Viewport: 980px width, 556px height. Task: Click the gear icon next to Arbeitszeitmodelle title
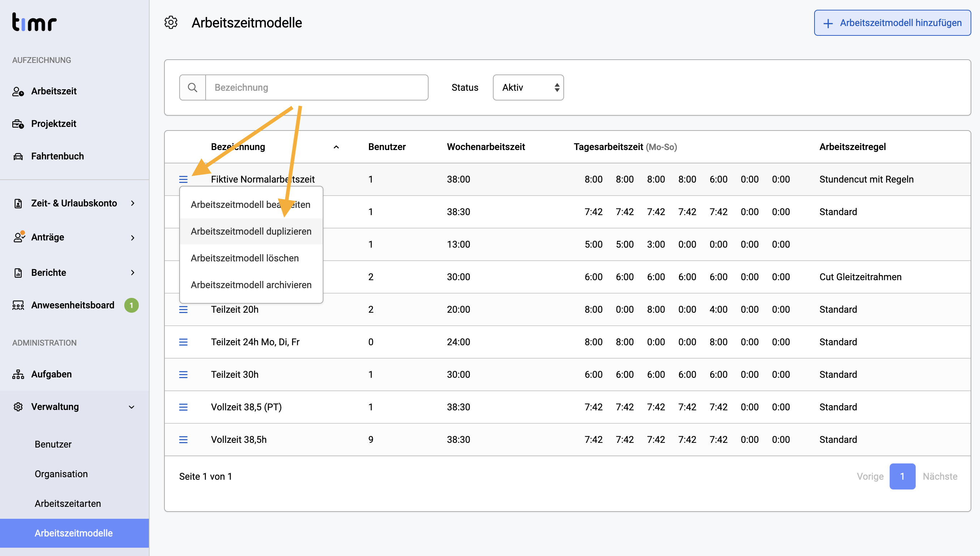tap(171, 22)
